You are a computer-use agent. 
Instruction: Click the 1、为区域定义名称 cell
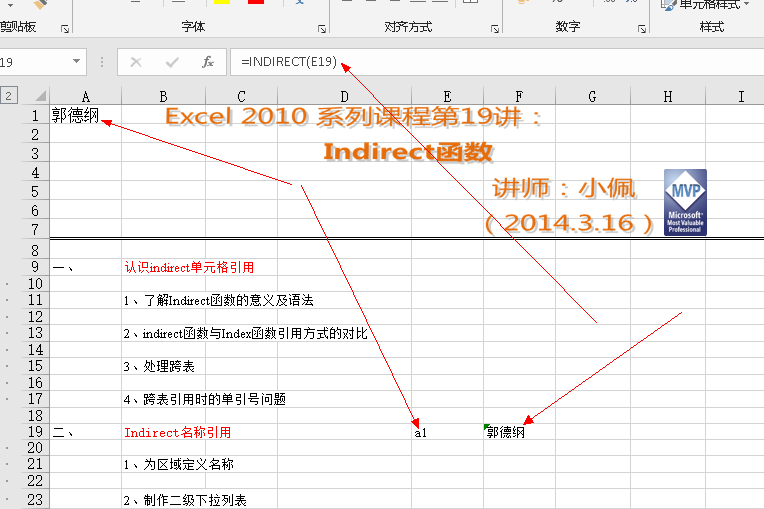click(178, 465)
